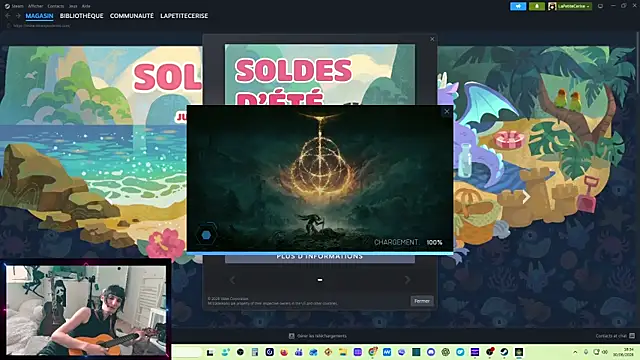The image size is (640, 360).
Task: Click the Windows taskbar search box
Action: (x=187, y=352)
